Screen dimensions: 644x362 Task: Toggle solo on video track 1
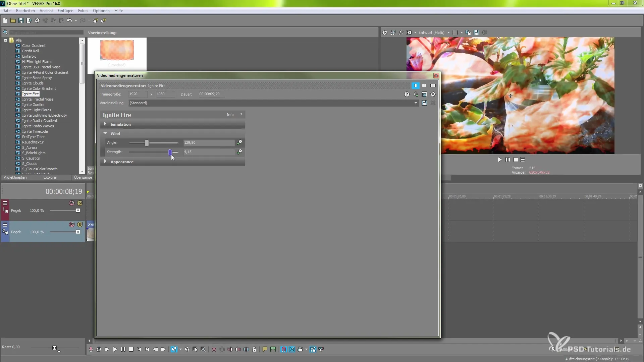[80, 203]
